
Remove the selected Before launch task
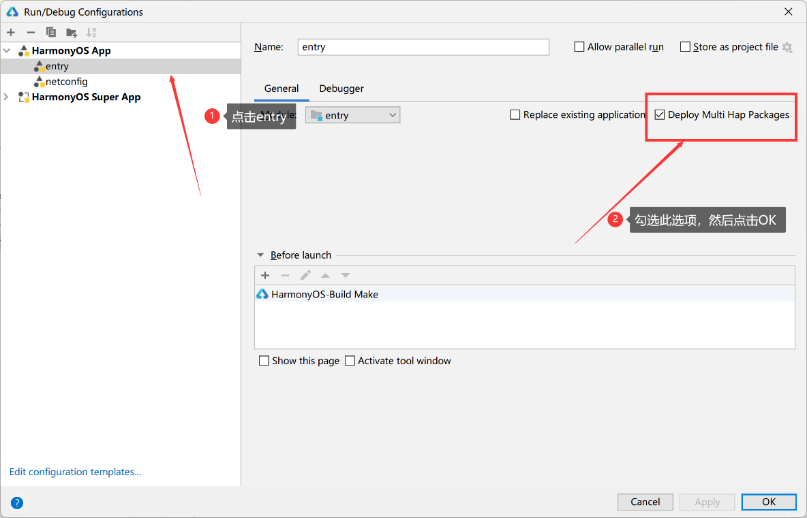click(285, 275)
